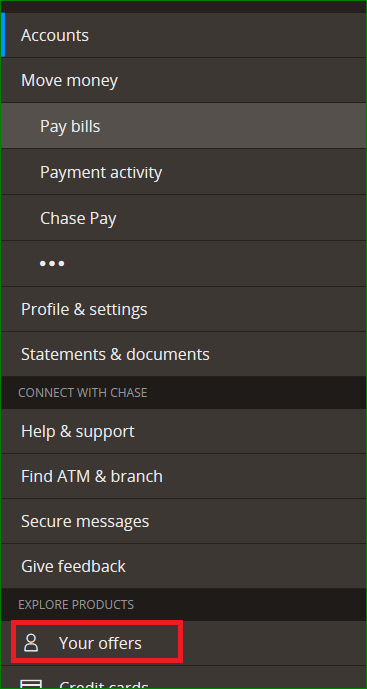
Task: Open the Accounts menu item
Action: tap(184, 35)
